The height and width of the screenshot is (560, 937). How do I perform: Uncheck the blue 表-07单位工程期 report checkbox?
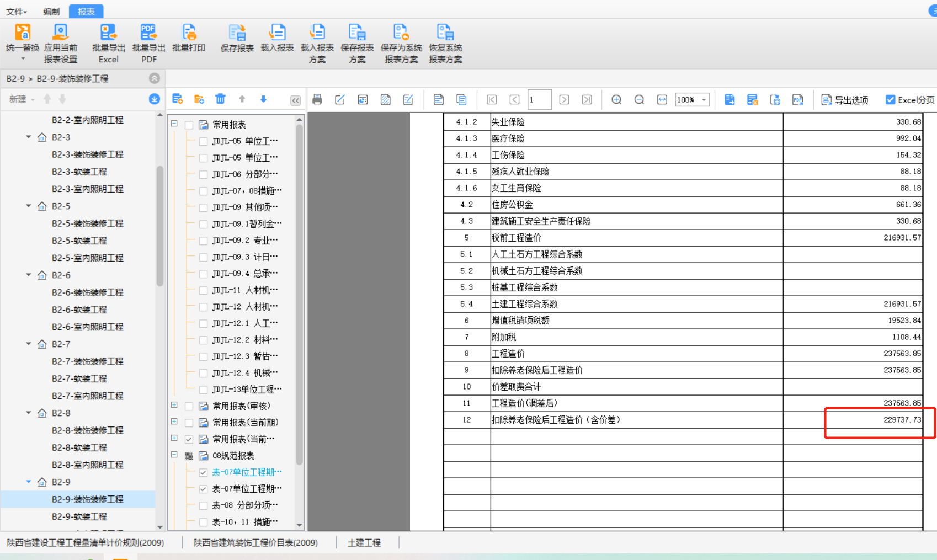(x=204, y=472)
